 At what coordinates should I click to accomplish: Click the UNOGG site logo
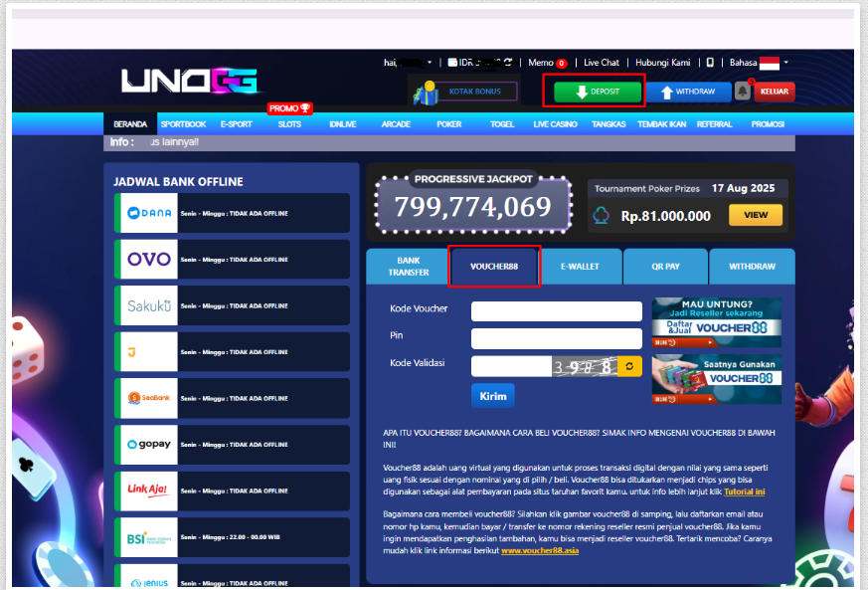[x=189, y=81]
